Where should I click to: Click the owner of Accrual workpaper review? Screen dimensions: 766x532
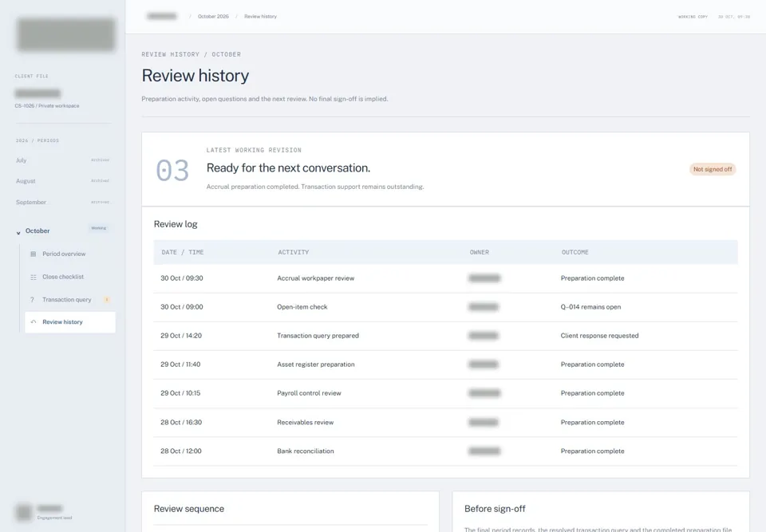coord(484,278)
